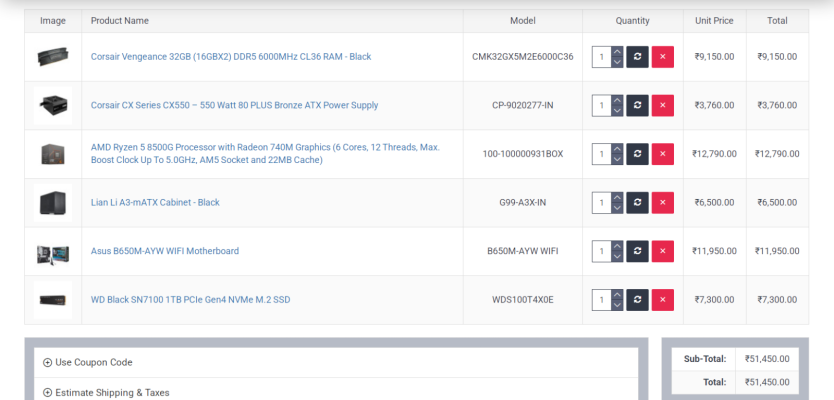Remove Corsair Vengeance RAM from cart
The width and height of the screenshot is (834, 400).
[x=663, y=57]
